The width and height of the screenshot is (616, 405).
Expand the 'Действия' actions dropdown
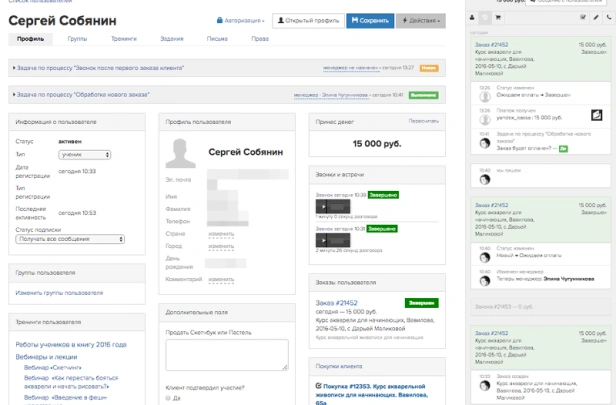[x=420, y=20]
